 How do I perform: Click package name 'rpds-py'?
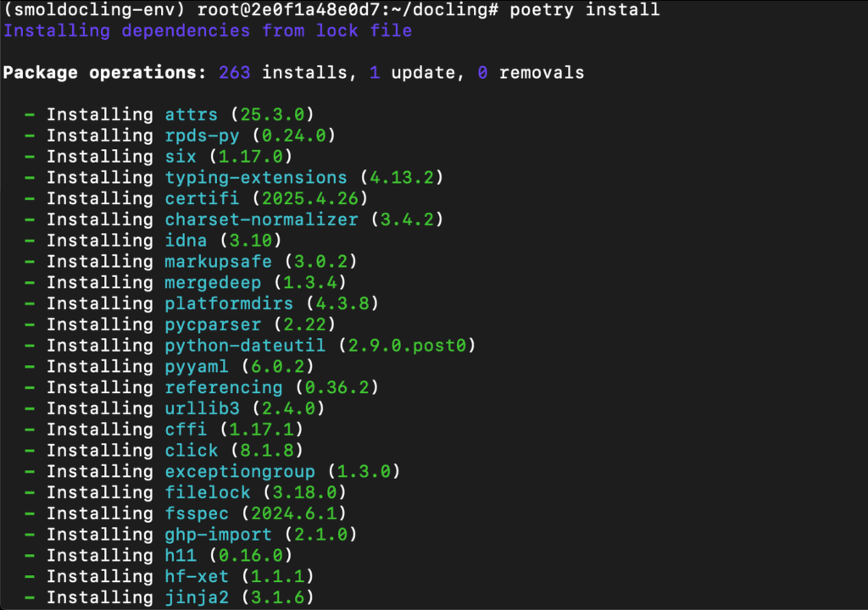tap(202, 136)
